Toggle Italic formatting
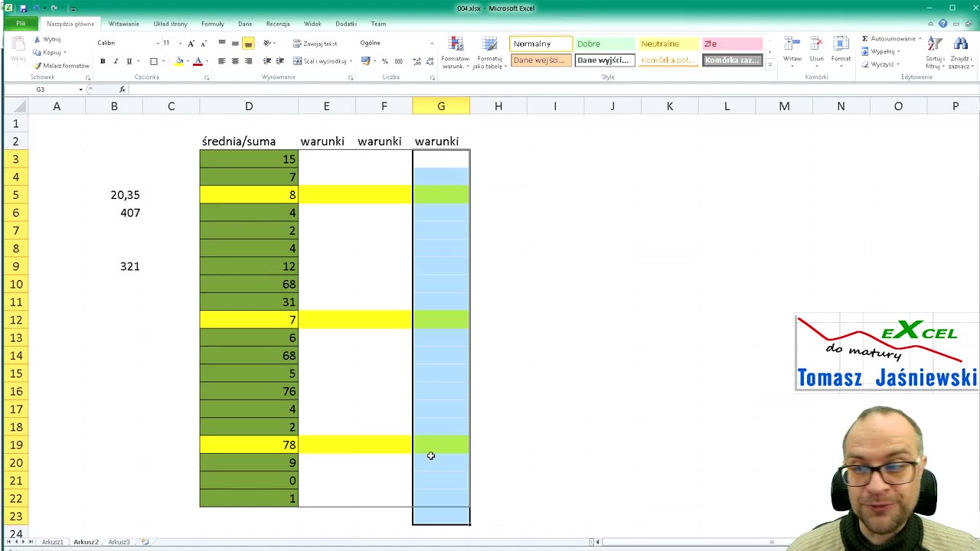Viewport: 980px width, 551px height. coord(116,61)
